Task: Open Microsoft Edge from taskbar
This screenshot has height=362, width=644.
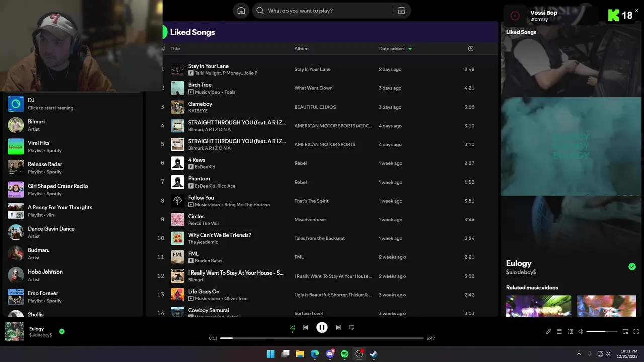Action: point(315,354)
